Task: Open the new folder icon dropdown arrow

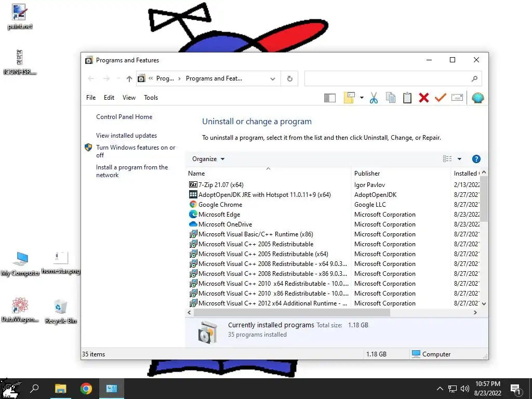Action: tap(362, 98)
